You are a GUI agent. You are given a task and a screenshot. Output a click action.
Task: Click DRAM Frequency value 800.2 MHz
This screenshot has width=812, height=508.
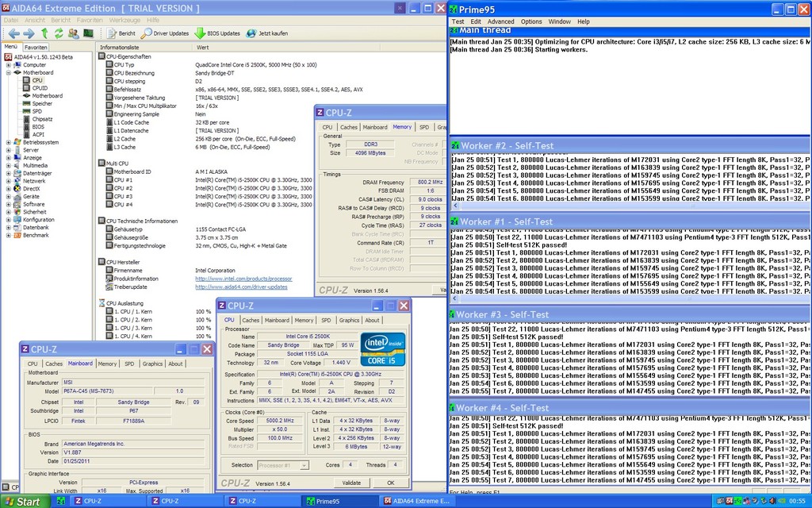tap(430, 183)
